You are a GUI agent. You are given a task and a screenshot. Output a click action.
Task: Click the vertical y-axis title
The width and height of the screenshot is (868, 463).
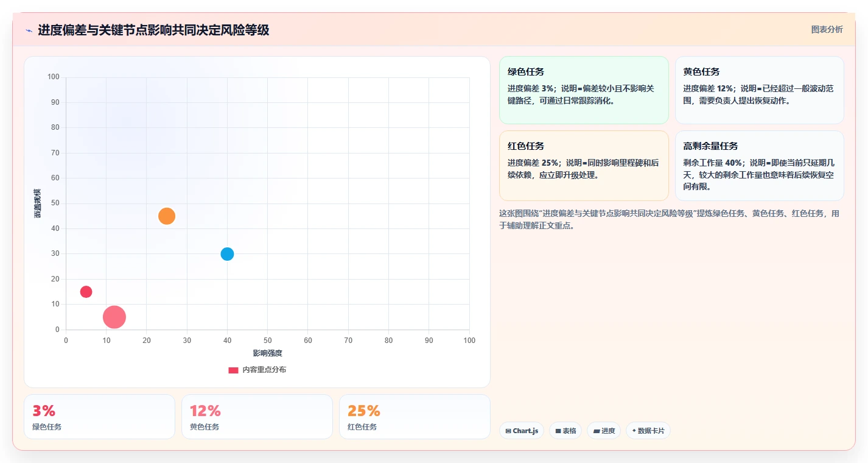(x=37, y=203)
